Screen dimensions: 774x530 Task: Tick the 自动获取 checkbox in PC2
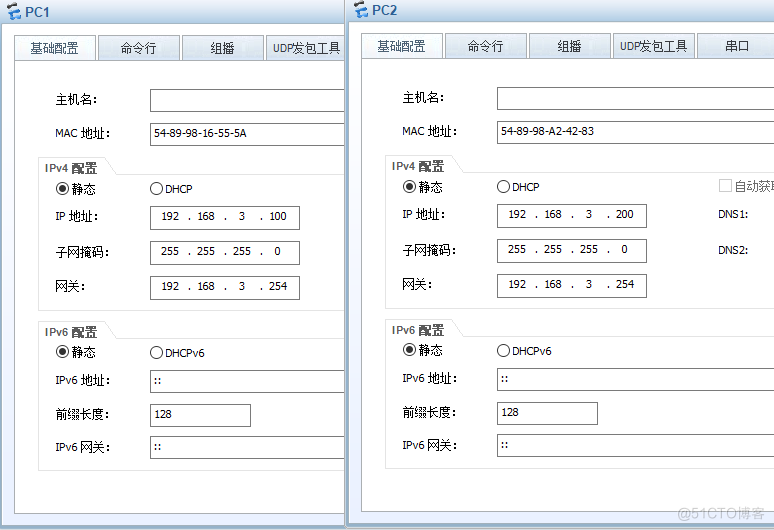coord(725,186)
